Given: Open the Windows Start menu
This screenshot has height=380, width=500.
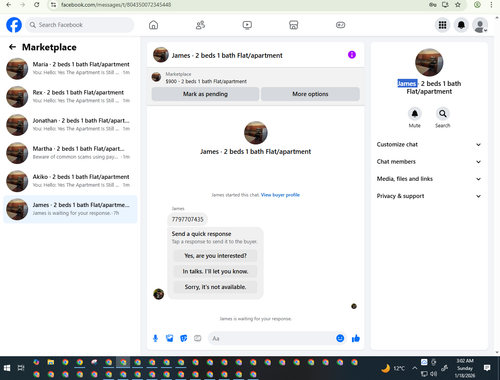Looking at the screenshot, I should coord(7,368).
